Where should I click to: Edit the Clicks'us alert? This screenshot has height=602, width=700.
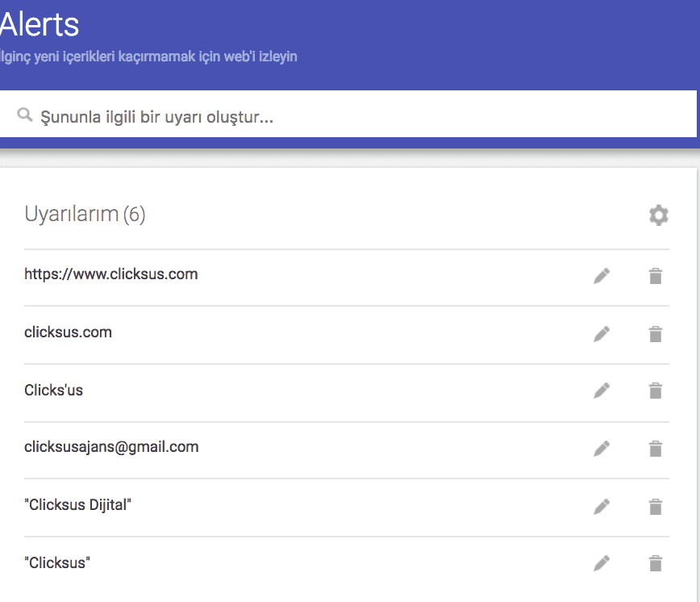coord(602,390)
